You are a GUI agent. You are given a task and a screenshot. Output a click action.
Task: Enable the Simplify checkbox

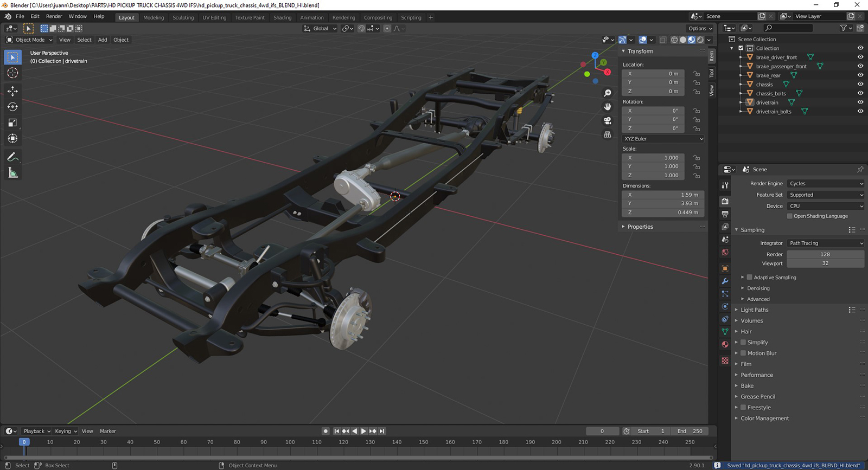point(743,342)
